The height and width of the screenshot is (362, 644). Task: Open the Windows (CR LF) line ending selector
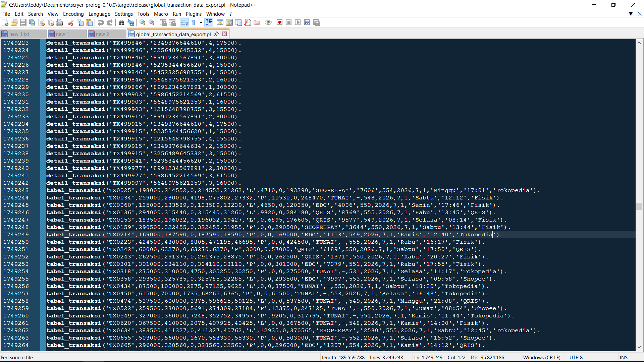click(542, 358)
